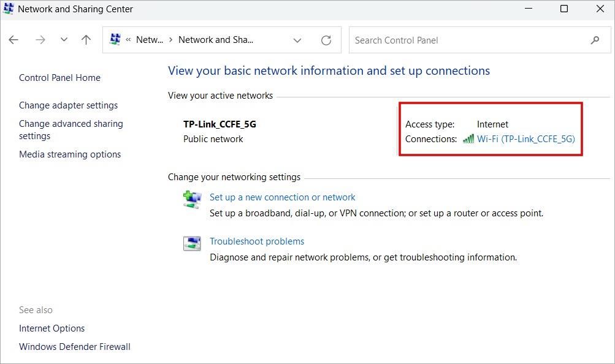This screenshot has height=364, width=615.
Task: Open Internet Options
Action: coord(52,328)
